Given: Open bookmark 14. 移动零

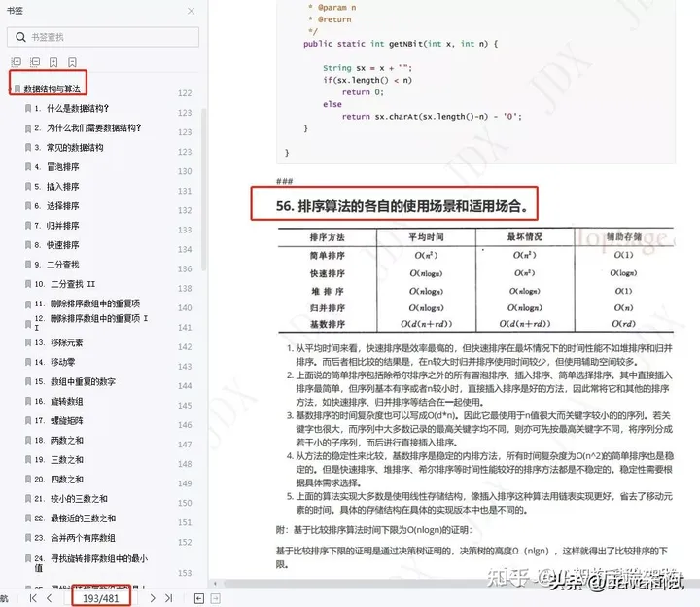Looking at the screenshot, I should click(x=54, y=362).
